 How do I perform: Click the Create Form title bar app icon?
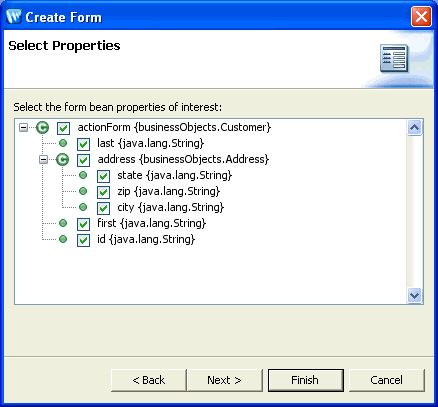pos(14,17)
